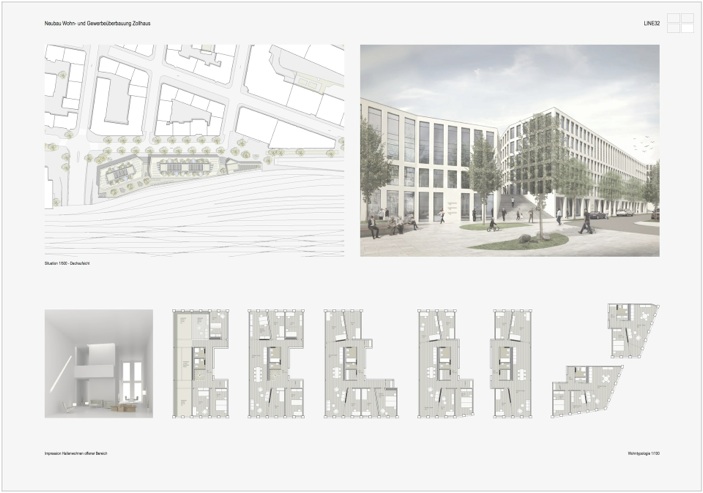Open the exterior building rendering
The image size is (703, 493).
point(509,150)
